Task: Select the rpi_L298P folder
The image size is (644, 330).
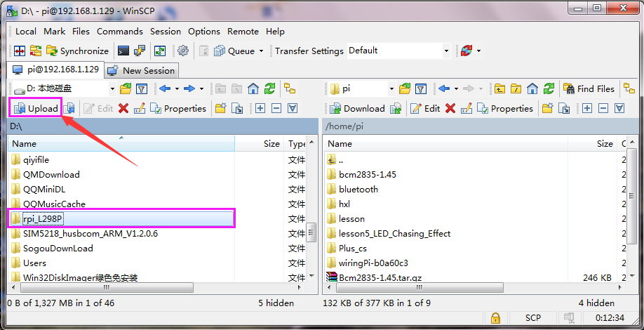Action: click(121, 218)
